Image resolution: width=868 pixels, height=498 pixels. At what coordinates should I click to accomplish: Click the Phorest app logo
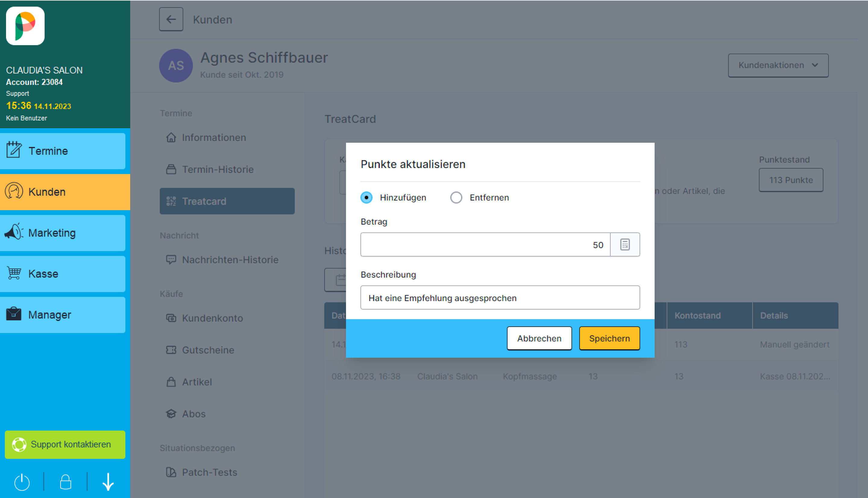(x=25, y=26)
